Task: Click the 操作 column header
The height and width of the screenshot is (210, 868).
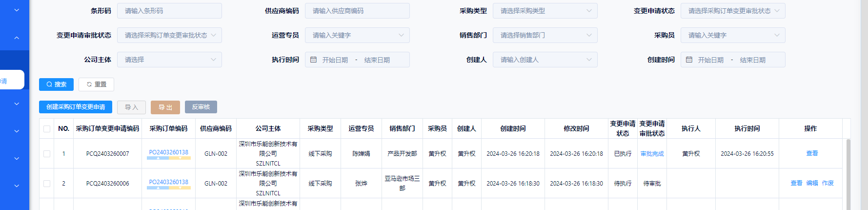Action: tap(810, 128)
